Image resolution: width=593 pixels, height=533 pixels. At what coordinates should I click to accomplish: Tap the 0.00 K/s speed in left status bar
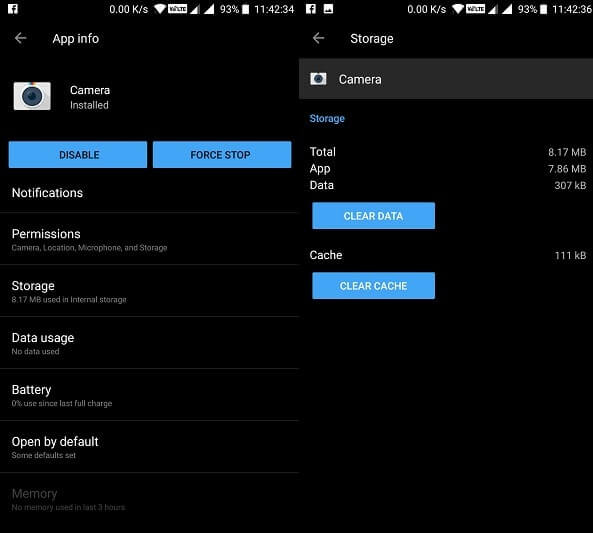(x=129, y=9)
